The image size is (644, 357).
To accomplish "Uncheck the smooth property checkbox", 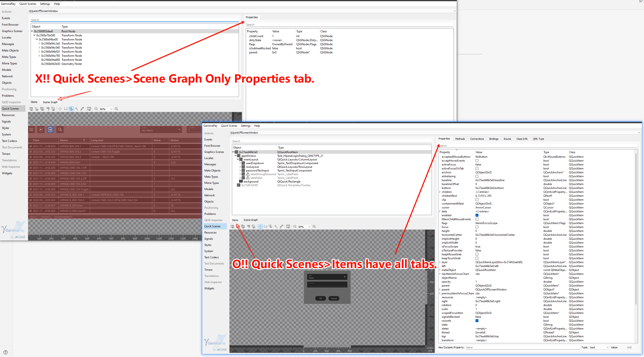I will click(477, 321).
